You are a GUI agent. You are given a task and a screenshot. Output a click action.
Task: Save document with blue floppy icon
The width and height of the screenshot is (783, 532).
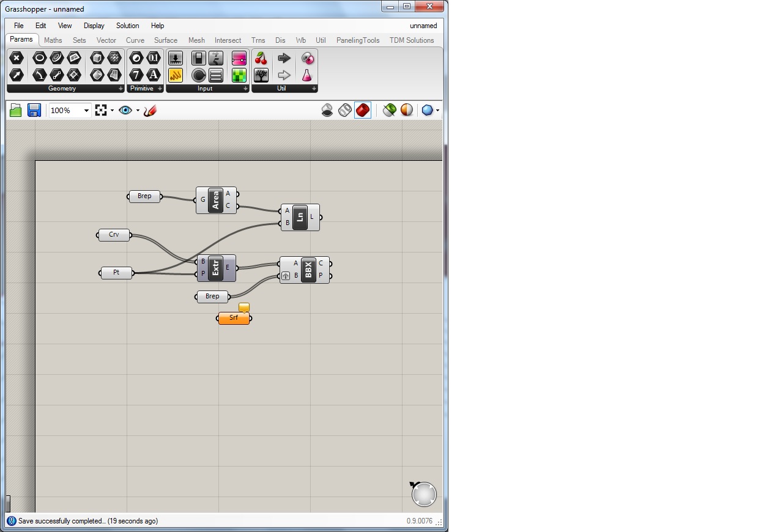34,110
